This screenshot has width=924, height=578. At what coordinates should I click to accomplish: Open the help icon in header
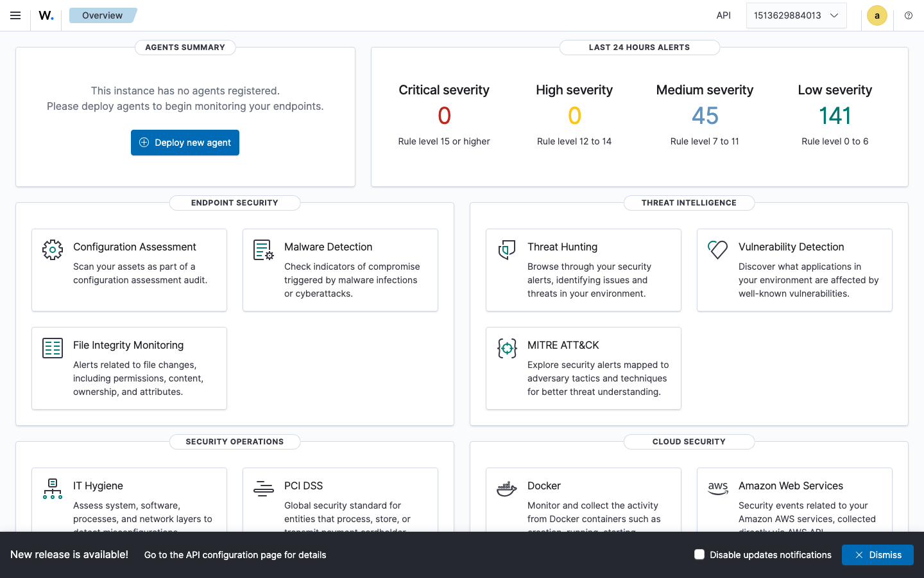point(909,15)
